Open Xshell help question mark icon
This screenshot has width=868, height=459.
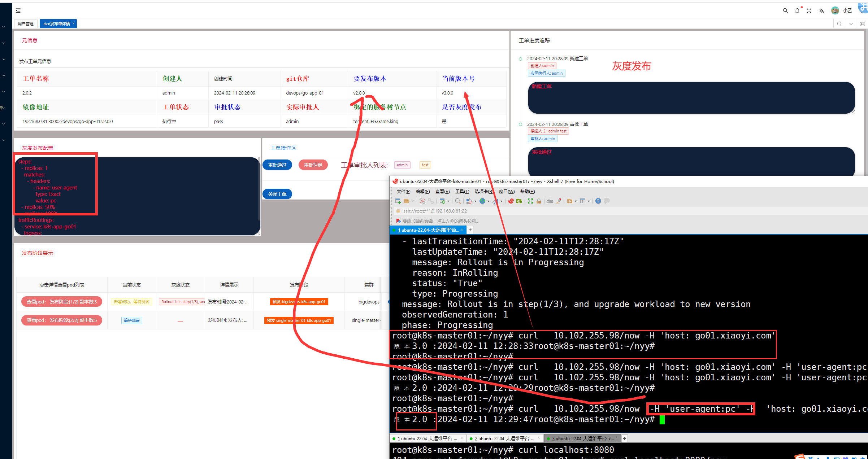click(598, 201)
